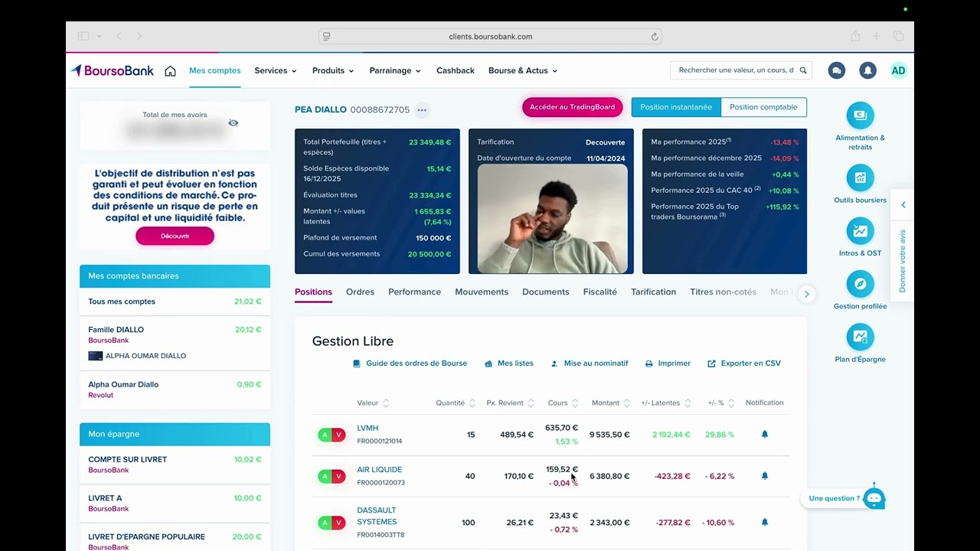Open the Mes comptes menu
This screenshot has width=980, height=551.
coord(215,70)
